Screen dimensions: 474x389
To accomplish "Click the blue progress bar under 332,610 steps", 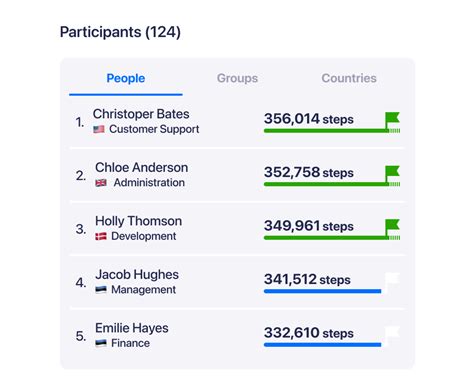I will pos(322,345).
